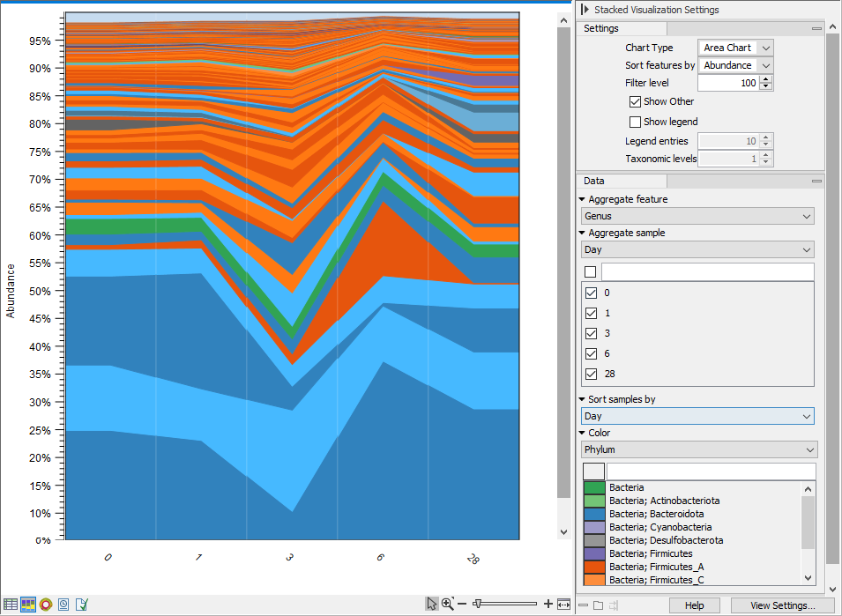
Task: Collapse the Stacked Visualization Settings side panel
Action: 585,10
